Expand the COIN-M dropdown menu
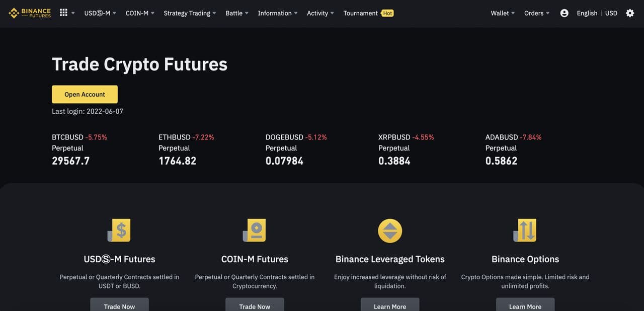The width and height of the screenshot is (644, 311). pyautogui.click(x=140, y=13)
